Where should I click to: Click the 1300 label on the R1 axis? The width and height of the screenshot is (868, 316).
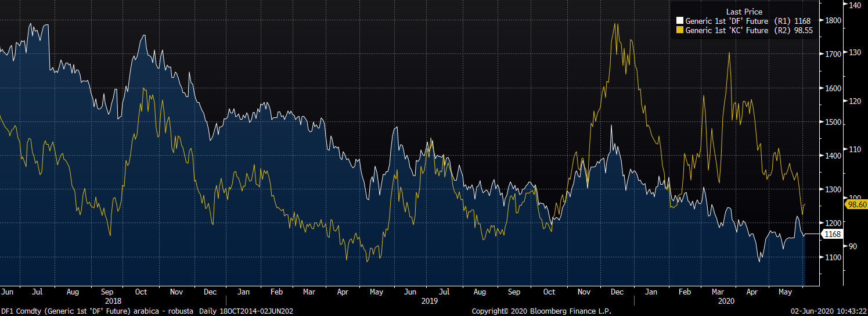click(x=833, y=189)
